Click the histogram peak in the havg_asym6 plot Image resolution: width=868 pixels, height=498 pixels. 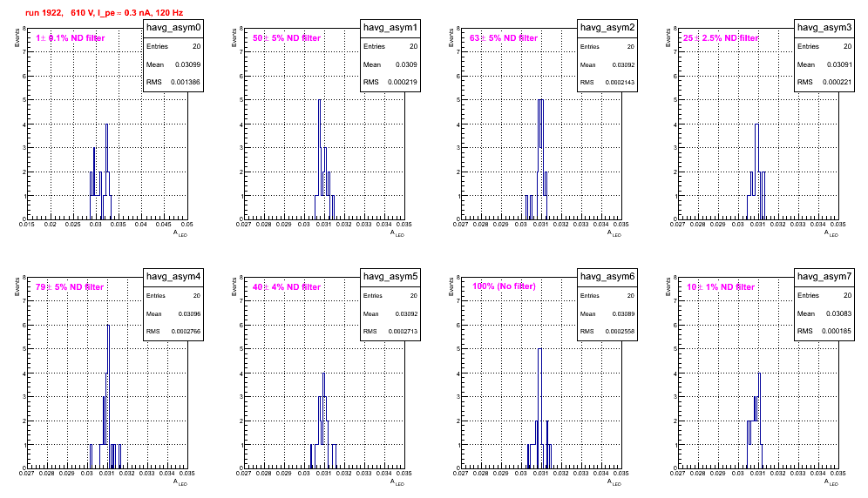[539, 350]
